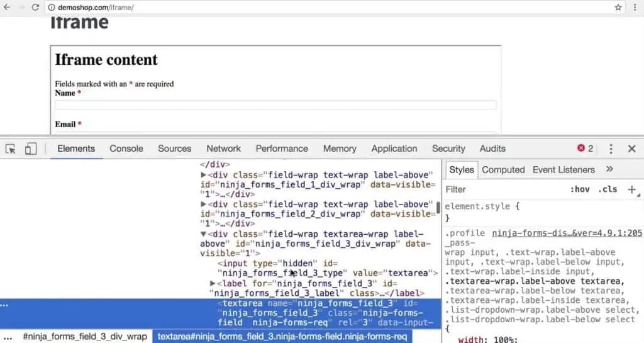The width and height of the screenshot is (644, 343).
Task: Open the Network tab
Action: click(x=223, y=149)
